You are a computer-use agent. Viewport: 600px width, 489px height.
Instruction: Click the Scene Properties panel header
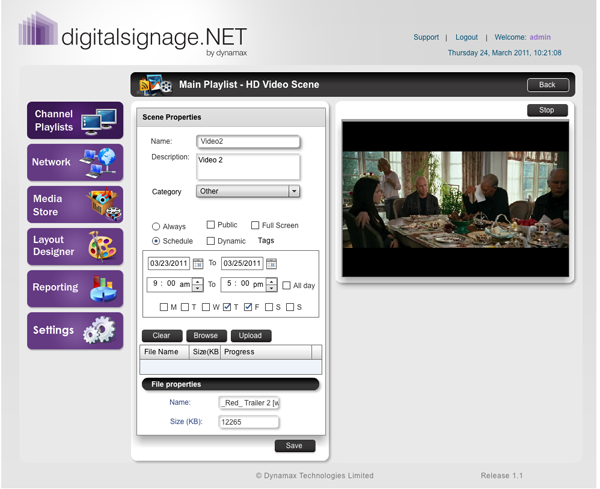(231, 117)
